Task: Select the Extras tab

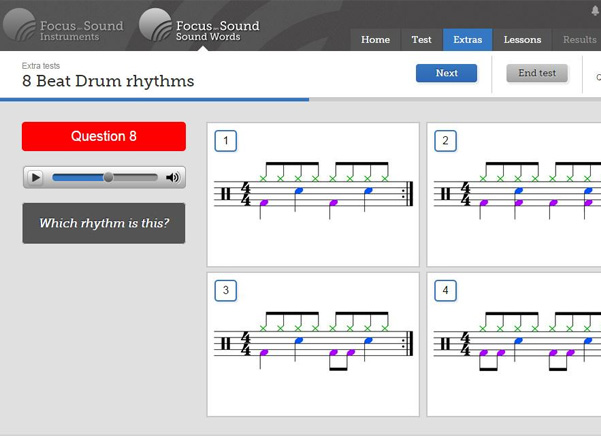Action: click(468, 39)
